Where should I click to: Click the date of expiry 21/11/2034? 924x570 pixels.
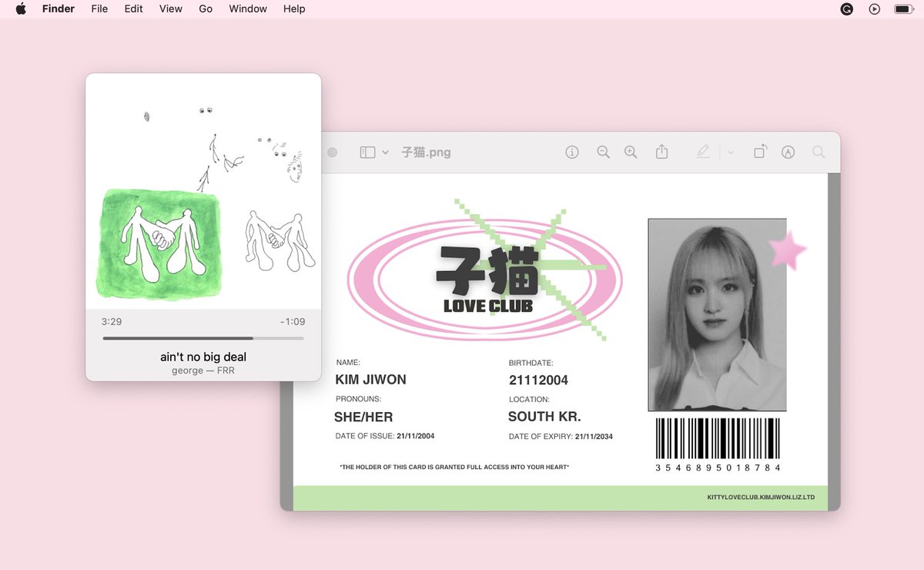tap(594, 437)
